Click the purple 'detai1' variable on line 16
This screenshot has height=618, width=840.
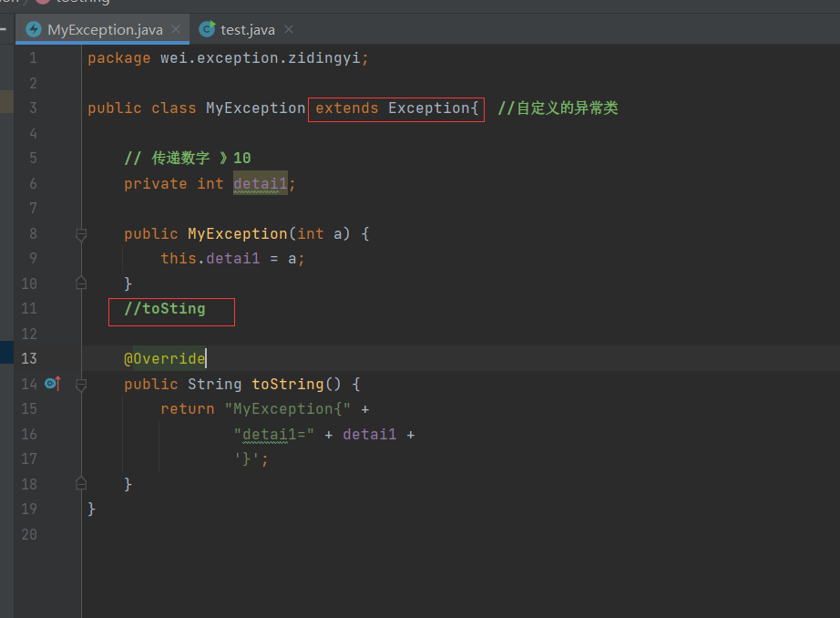pos(370,434)
